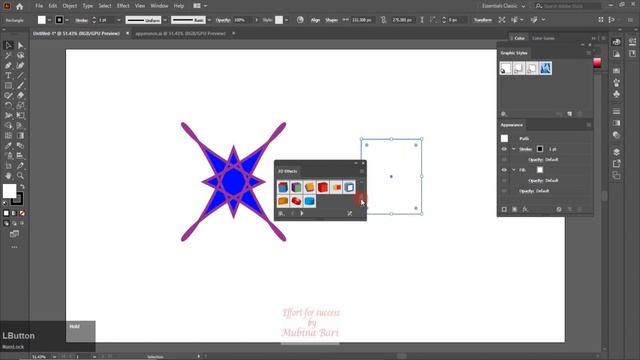640x360 pixels.
Task: Open the Essentials Classic workspace dropdown
Action: pos(503,6)
